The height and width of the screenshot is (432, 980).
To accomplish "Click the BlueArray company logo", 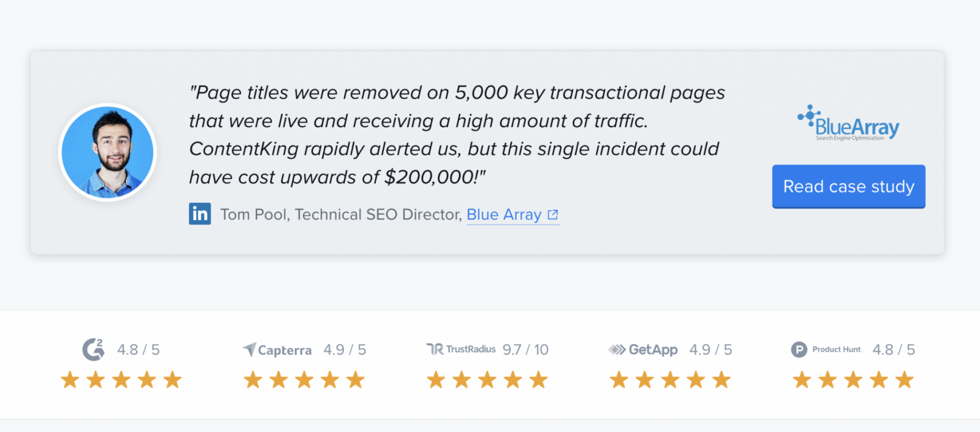I will pyautogui.click(x=848, y=124).
